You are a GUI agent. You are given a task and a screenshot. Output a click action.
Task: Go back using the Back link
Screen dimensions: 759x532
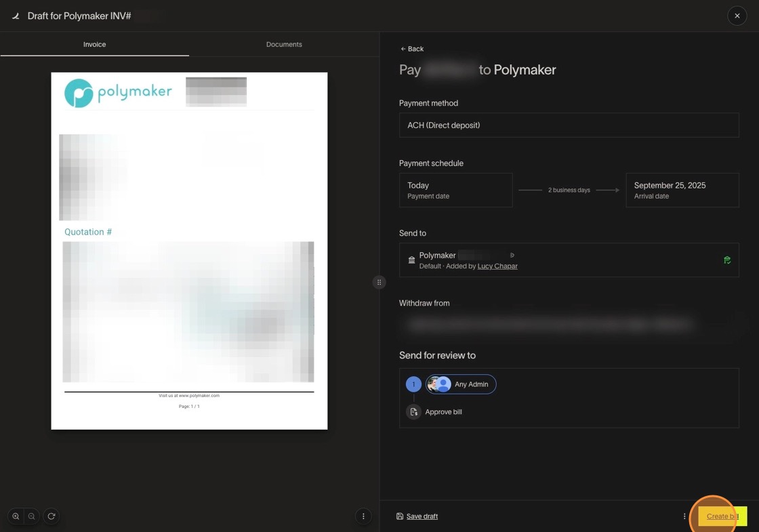[x=412, y=49]
